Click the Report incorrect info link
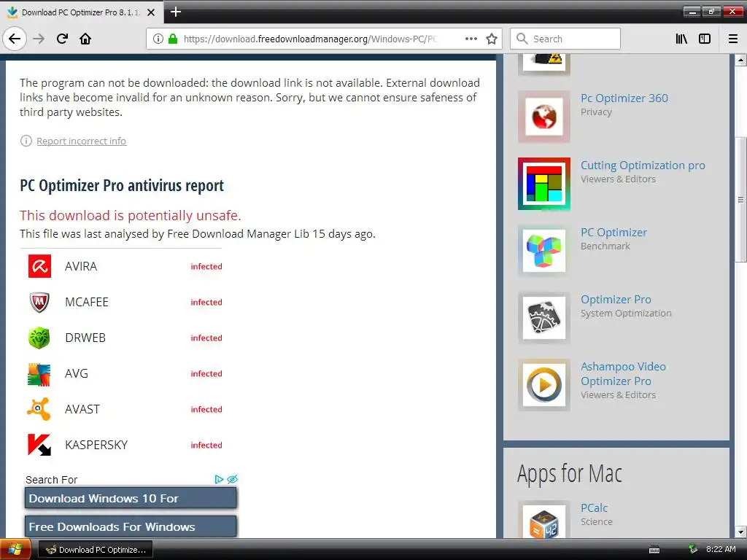The image size is (747, 560). 82,141
